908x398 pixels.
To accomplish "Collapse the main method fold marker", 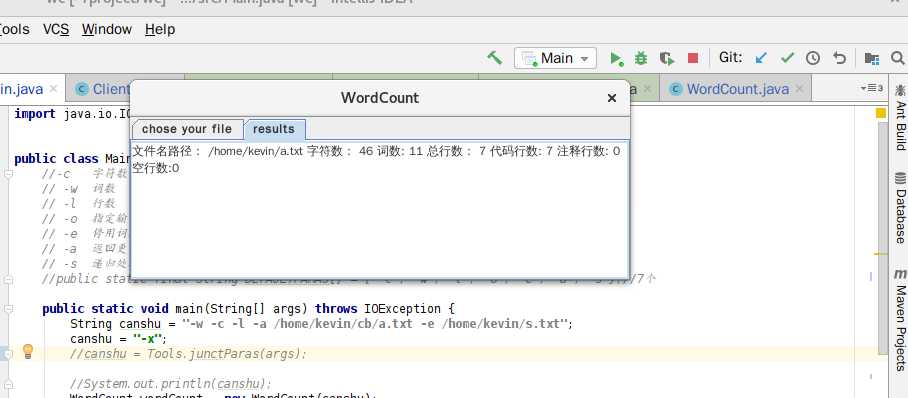I will 8,309.
